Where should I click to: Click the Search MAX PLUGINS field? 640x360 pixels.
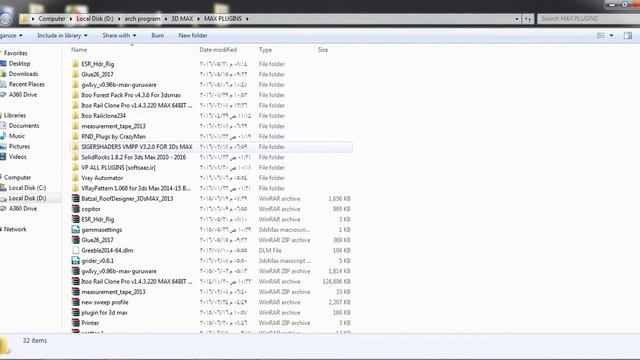coord(588,19)
